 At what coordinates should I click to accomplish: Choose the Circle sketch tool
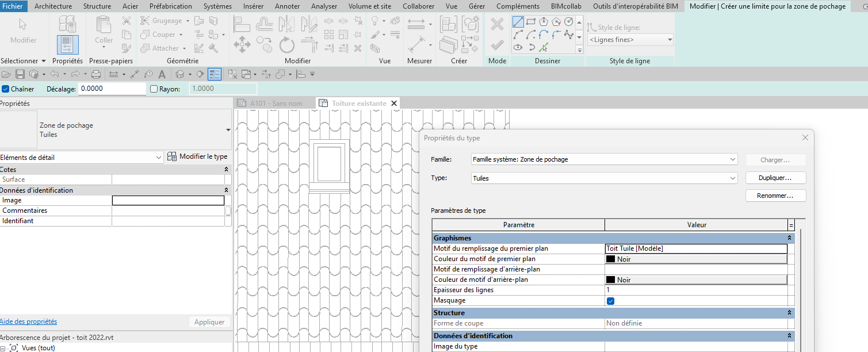pos(568,22)
